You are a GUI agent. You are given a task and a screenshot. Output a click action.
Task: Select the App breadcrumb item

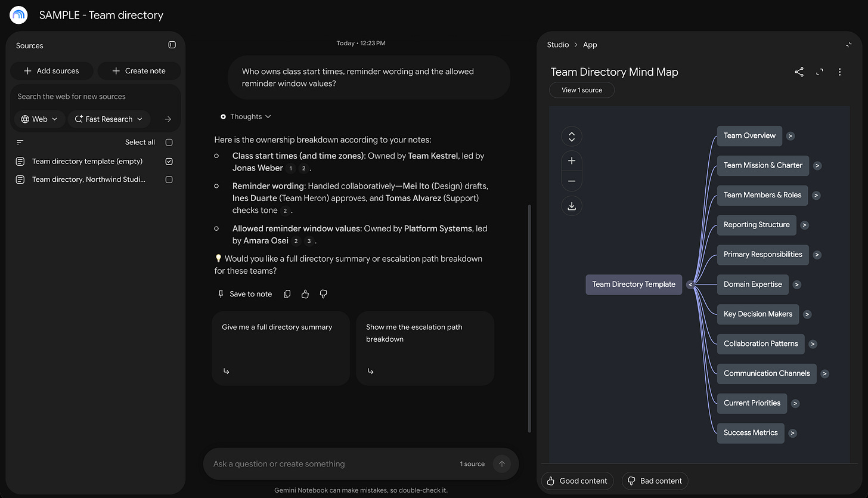point(590,45)
